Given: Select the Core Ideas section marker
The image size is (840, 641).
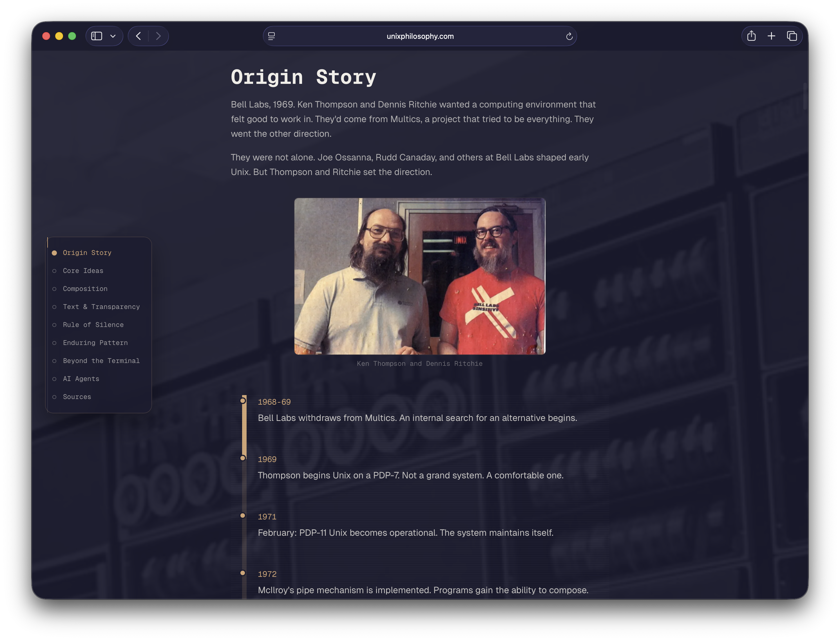Looking at the screenshot, I should click(x=83, y=270).
